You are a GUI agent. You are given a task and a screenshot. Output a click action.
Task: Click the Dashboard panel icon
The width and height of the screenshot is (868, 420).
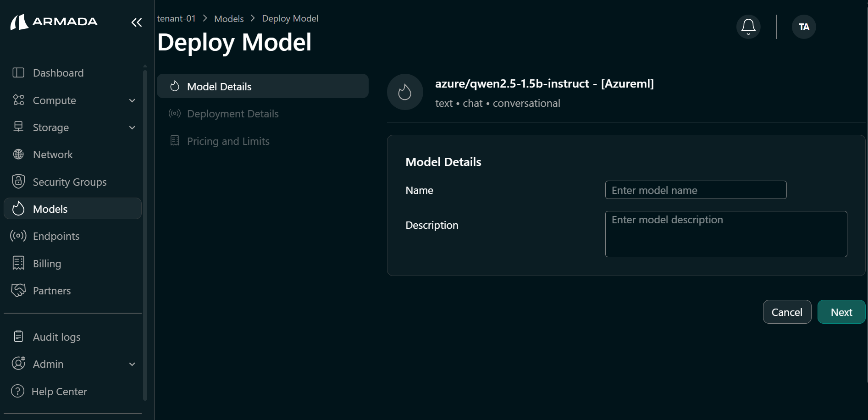tap(18, 72)
